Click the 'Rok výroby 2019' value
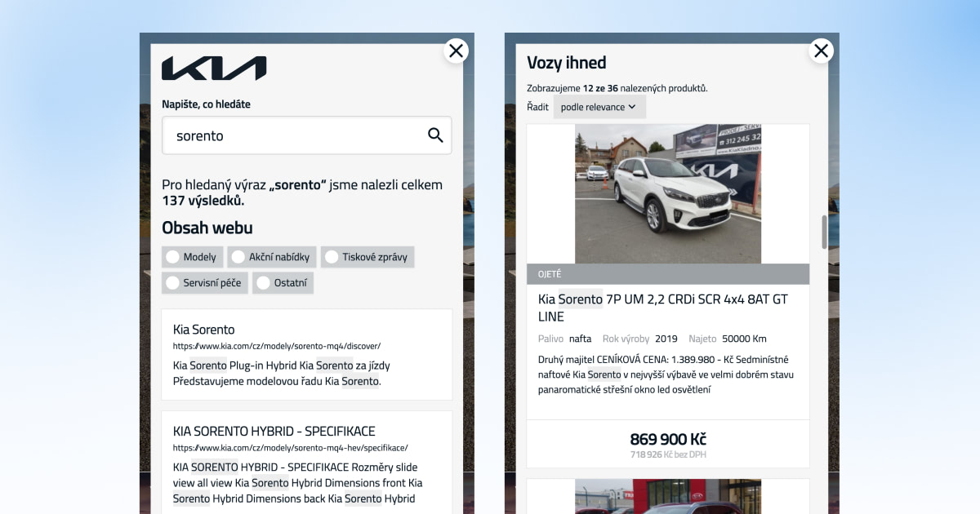 pyautogui.click(x=640, y=339)
